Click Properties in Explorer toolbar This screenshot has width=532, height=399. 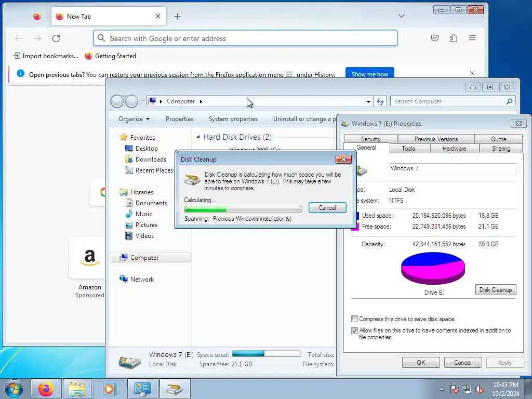[x=179, y=119]
